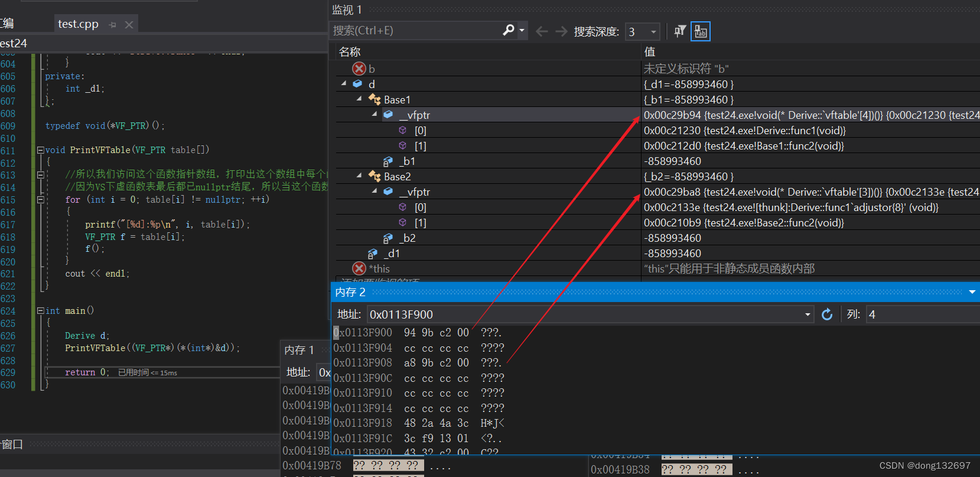Collapse __vfptr under Base1
The height and width of the screenshot is (477, 980).
coord(375,115)
